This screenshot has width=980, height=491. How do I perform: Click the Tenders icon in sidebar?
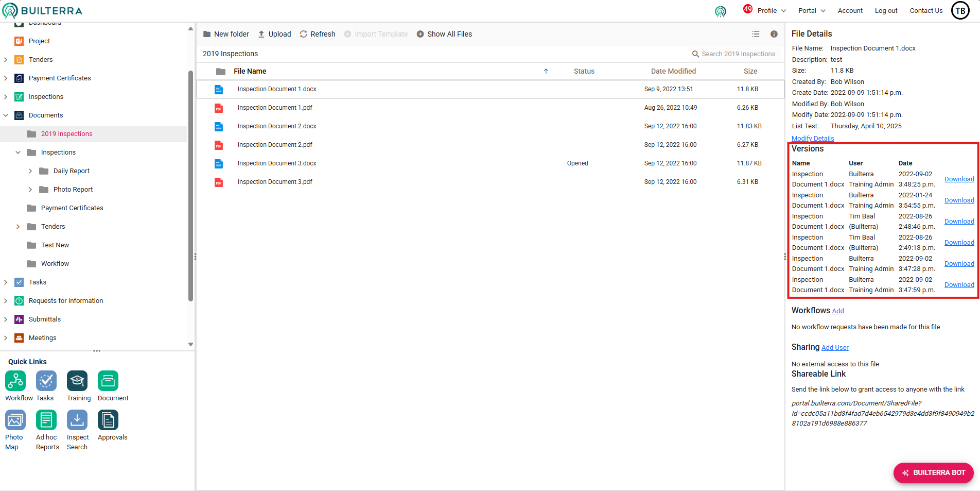[19, 60]
